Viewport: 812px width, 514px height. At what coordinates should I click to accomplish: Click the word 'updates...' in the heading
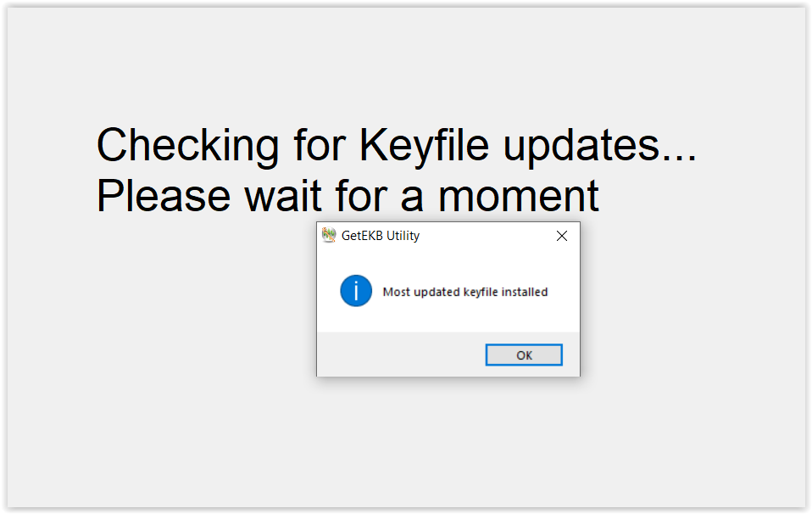(600, 147)
